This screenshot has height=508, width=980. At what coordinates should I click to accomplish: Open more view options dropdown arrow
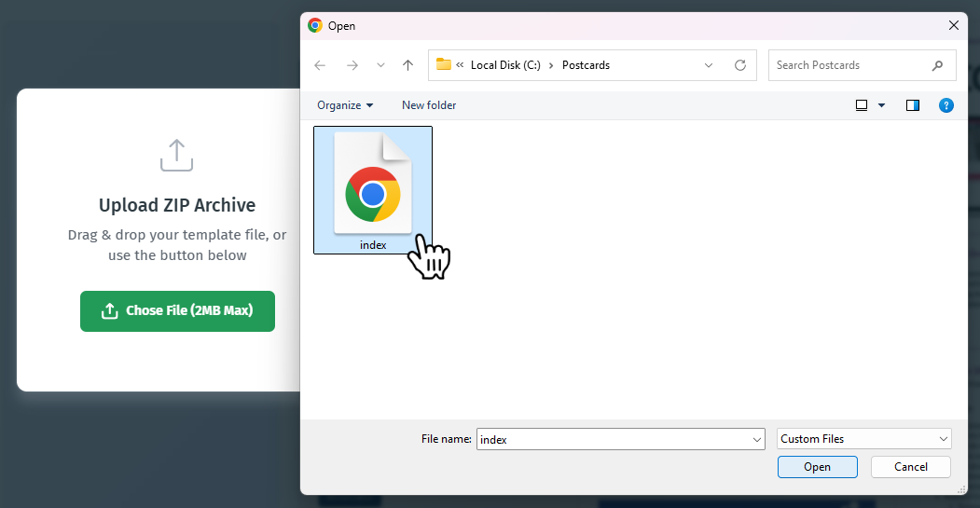pos(881,105)
